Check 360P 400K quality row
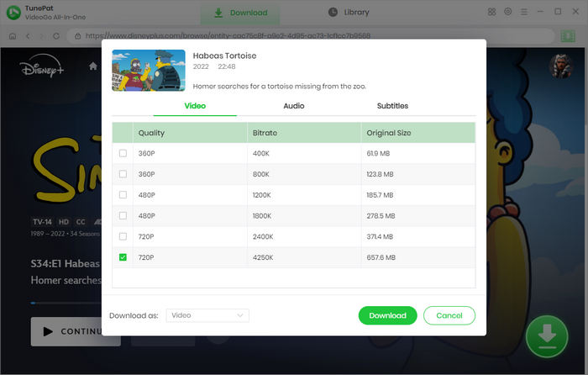The width and height of the screenshot is (588, 375). pos(123,153)
